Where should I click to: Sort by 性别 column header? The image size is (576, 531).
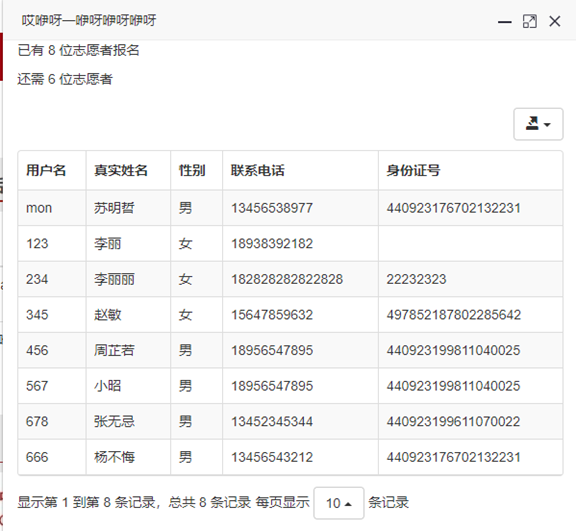click(x=197, y=170)
